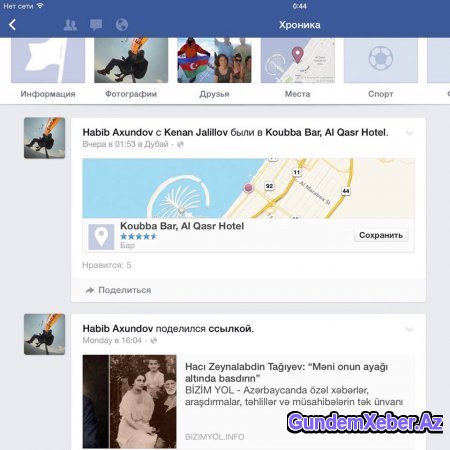The width and height of the screenshot is (450, 450).
Task: Open the Фотографии section tile
Action: [131, 60]
